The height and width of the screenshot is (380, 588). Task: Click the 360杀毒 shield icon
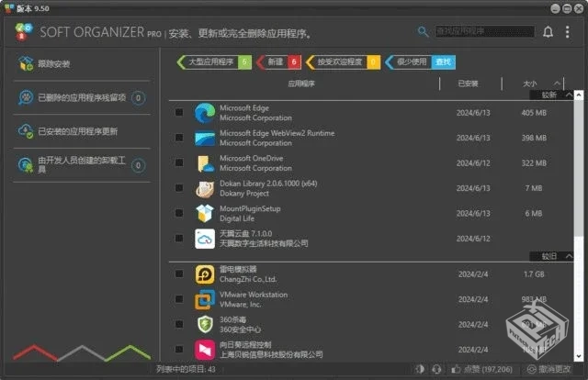(205, 325)
